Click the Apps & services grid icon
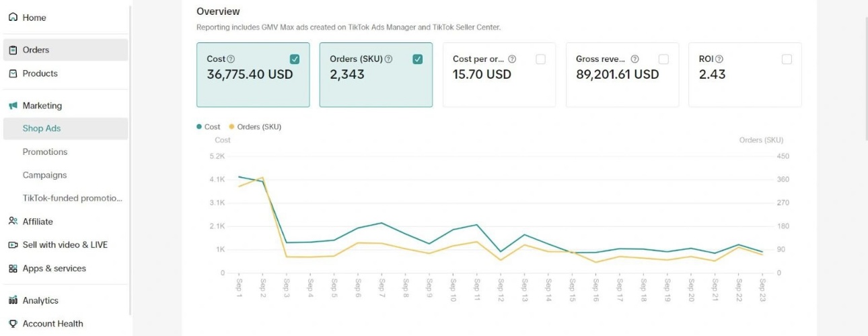The width and height of the screenshot is (868, 336). click(13, 269)
